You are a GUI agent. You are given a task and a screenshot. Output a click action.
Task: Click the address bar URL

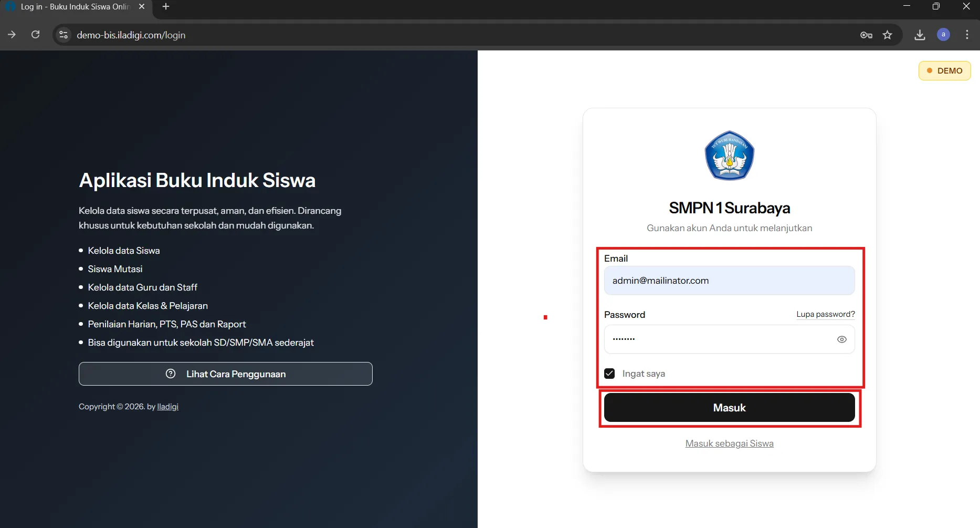[131, 35]
